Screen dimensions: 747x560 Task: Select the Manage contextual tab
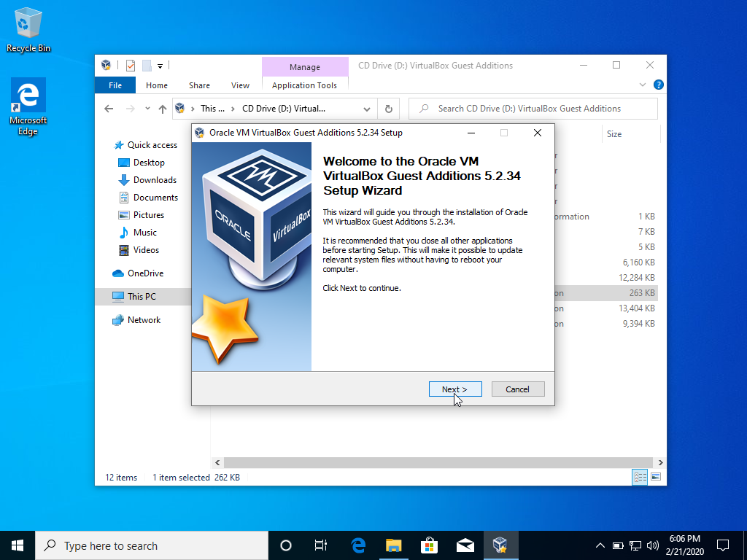coord(305,67)
